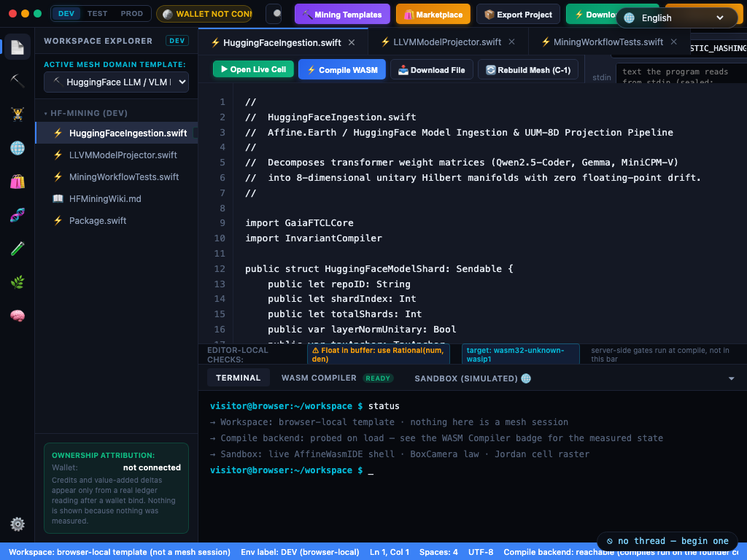This screenshot has height=560, width=747.
Task: Open Mining Templates
Action: [342, 15]
